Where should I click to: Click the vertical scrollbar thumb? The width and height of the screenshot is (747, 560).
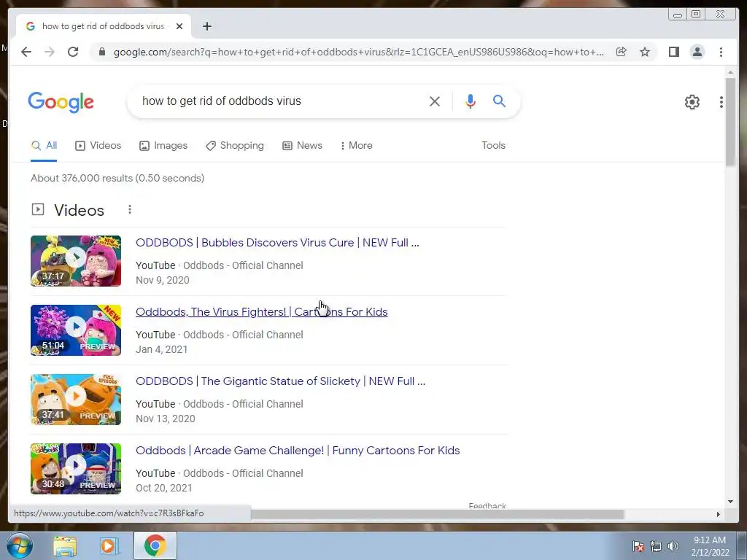point(730,122)
